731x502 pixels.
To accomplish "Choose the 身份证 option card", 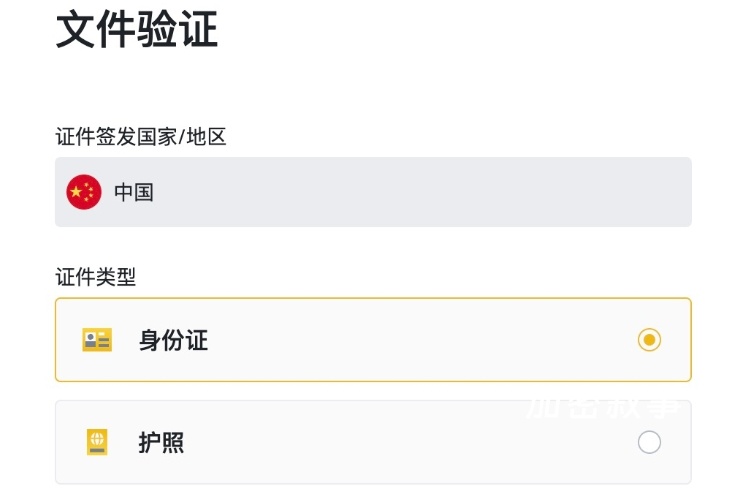I will coord(373,340).
